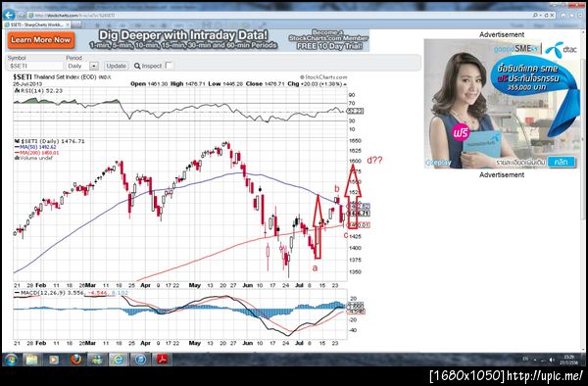The image size is (588, 386).
Task: Click the FREE 10 Day Trial text
Action: pyautogui.click(x=329, y=46)
